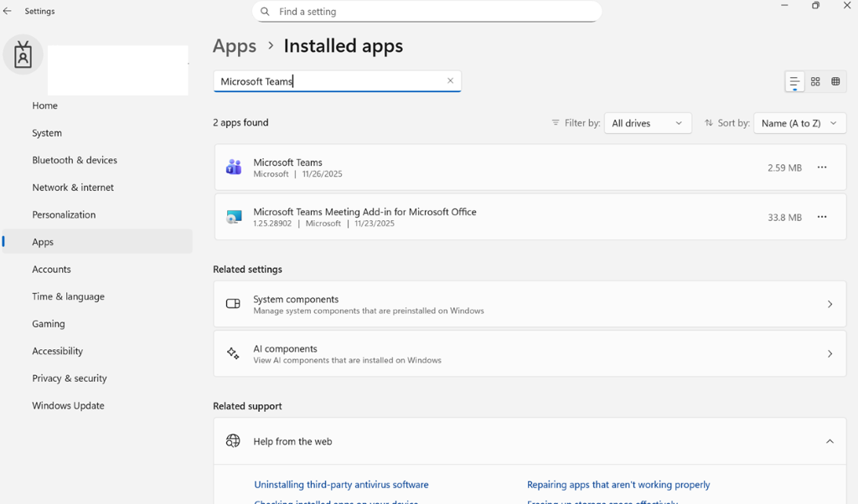This screenshot has height=504, width=858.
Task: Click the Find a setting search box
Action: click(426, 12)
